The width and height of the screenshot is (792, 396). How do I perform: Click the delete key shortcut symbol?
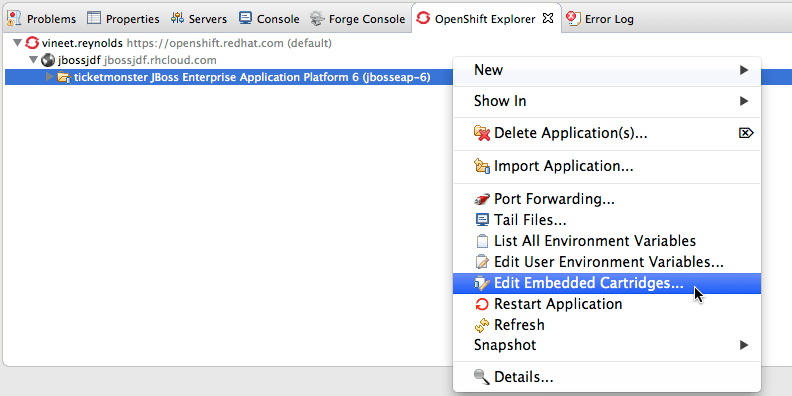pos(746,133)
